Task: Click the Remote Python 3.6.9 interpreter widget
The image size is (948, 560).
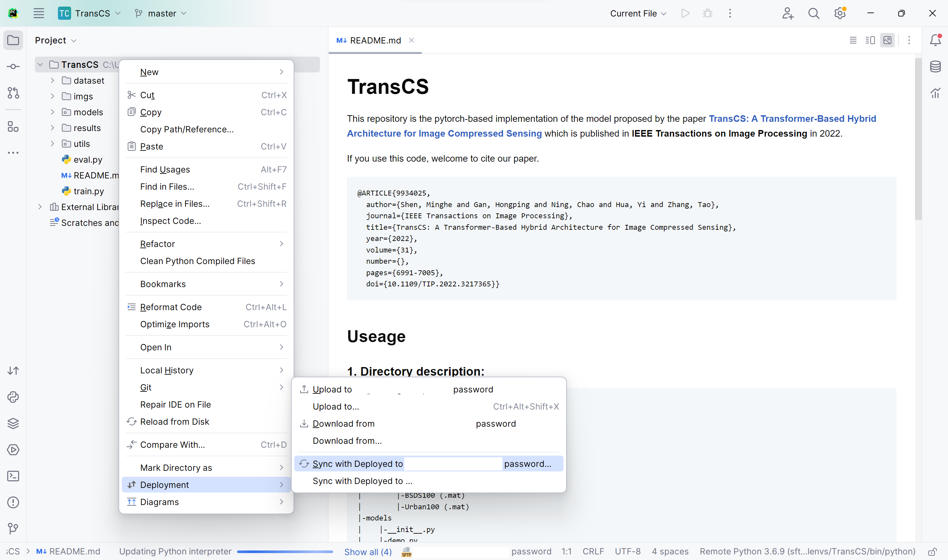Action: (807, 551)
